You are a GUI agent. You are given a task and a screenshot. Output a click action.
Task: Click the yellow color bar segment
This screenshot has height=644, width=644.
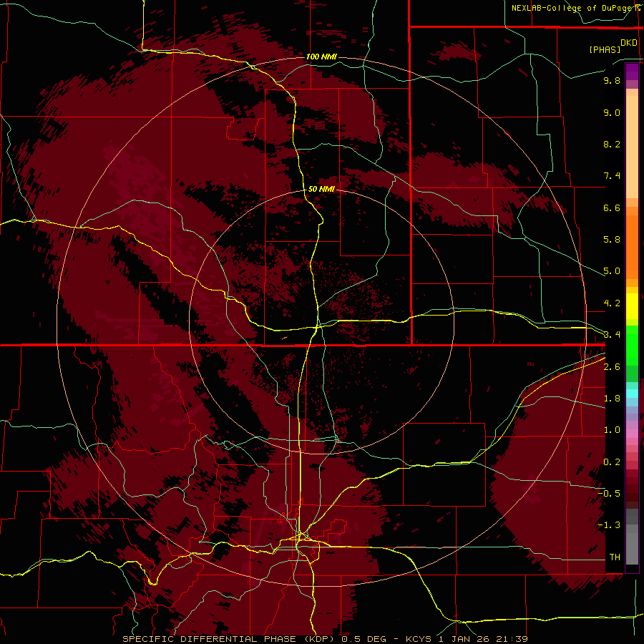pos(632,306)
